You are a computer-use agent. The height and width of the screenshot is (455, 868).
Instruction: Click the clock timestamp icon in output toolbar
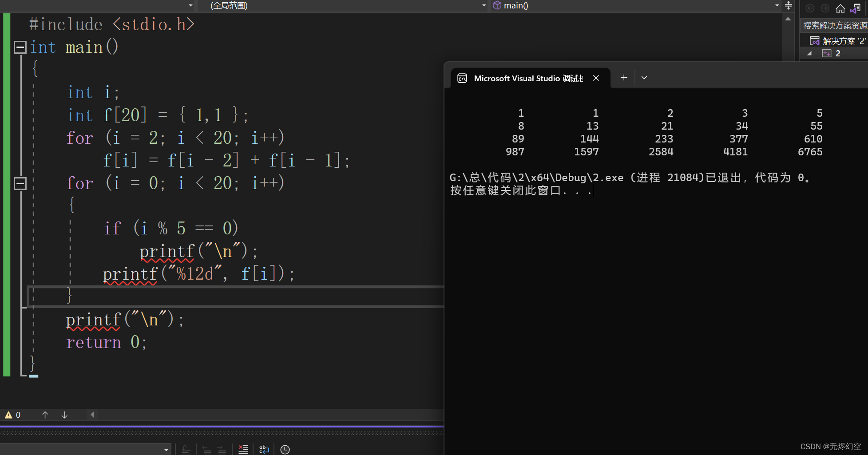[285, 449]
